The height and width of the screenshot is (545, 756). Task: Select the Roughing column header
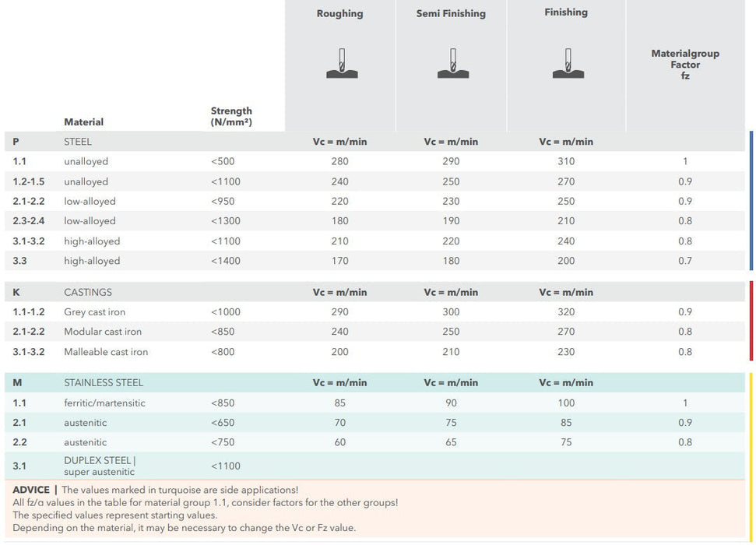[340, 13]
